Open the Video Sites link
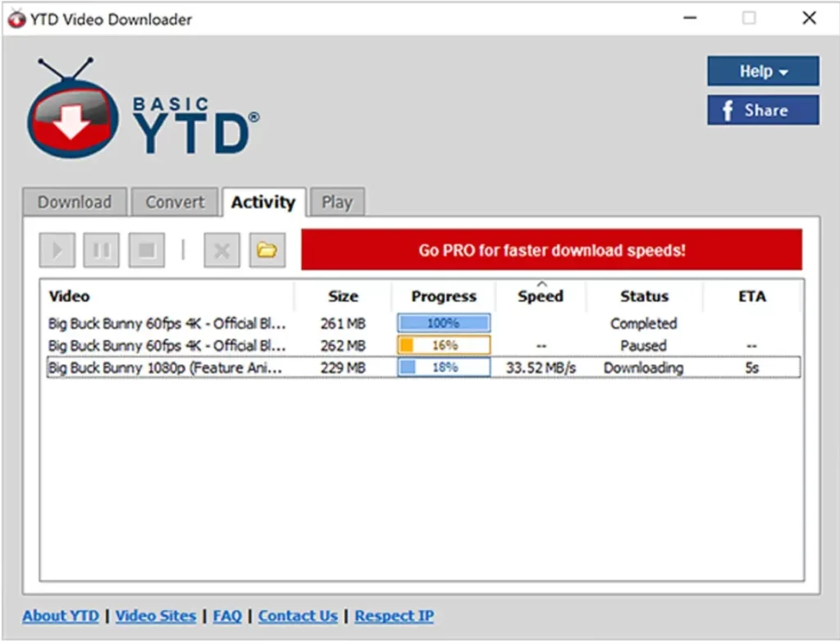The image size is (840, 642). tap(156, 616)
